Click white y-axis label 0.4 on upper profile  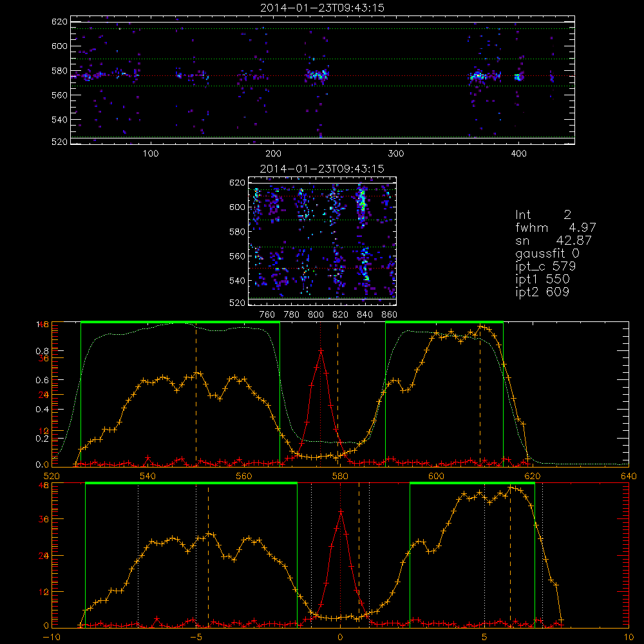point(42,410)
